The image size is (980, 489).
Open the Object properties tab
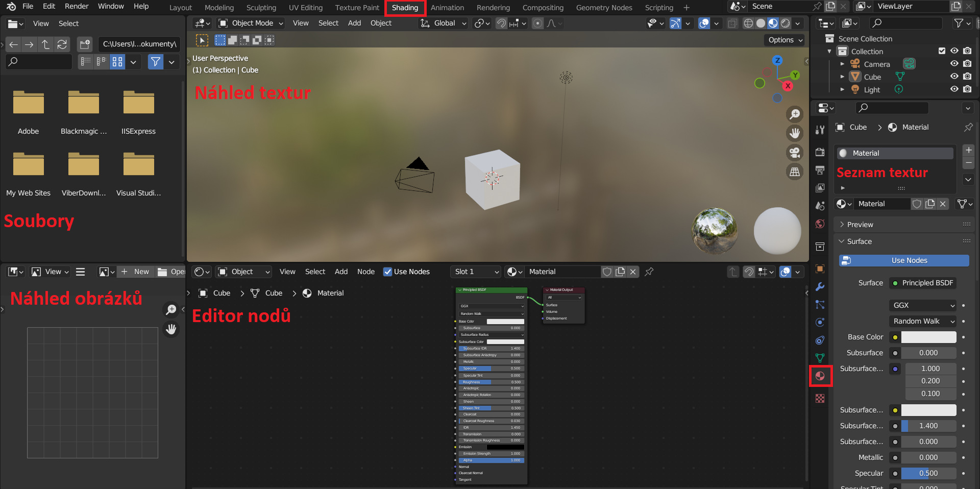pyautogui.click(x=820, y=269)
